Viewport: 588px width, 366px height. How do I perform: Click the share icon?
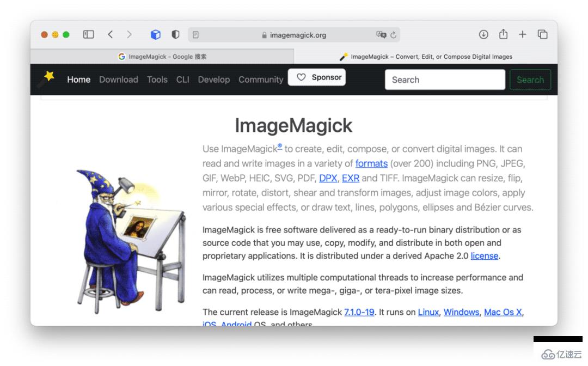(x=503, y=34)
